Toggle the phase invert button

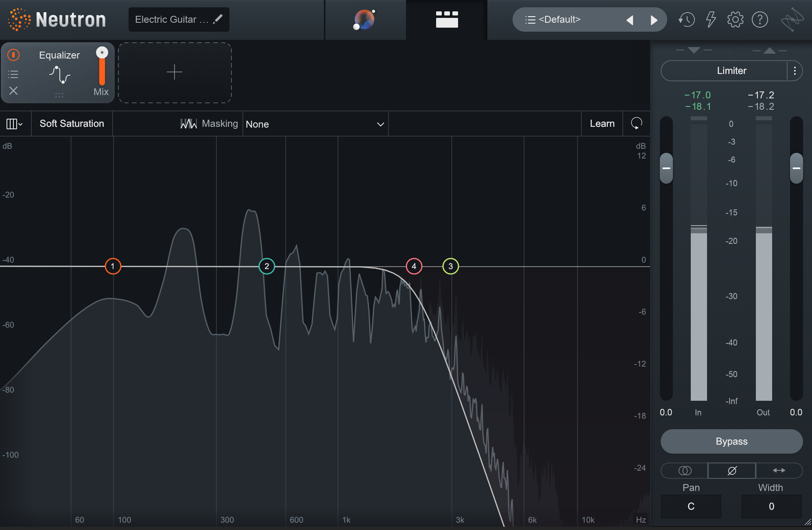(732, 471)
